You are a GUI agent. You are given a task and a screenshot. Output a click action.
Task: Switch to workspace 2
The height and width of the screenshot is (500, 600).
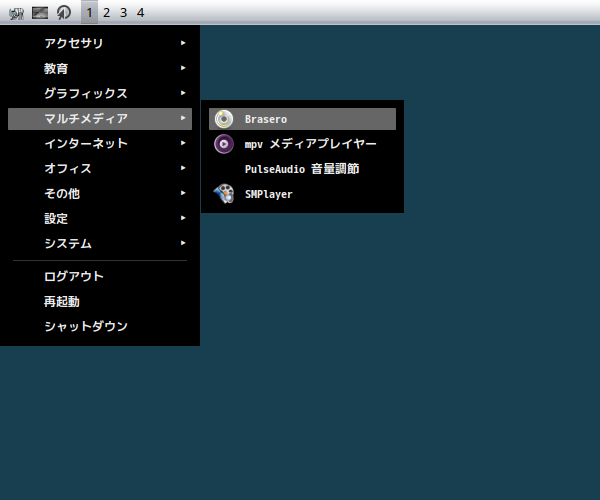click(x=106, y=13)
